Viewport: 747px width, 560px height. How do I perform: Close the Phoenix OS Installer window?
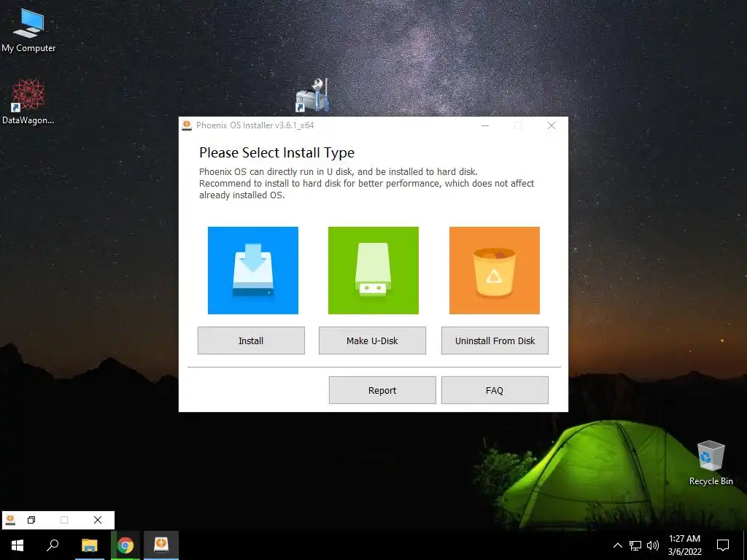[551, 125]
